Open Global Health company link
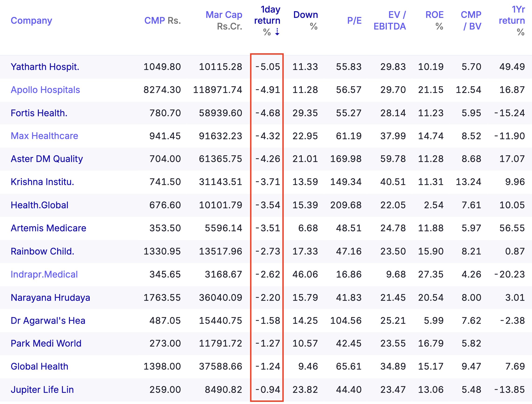The height and width of the screenshot is (404, 532). point(39,367)
